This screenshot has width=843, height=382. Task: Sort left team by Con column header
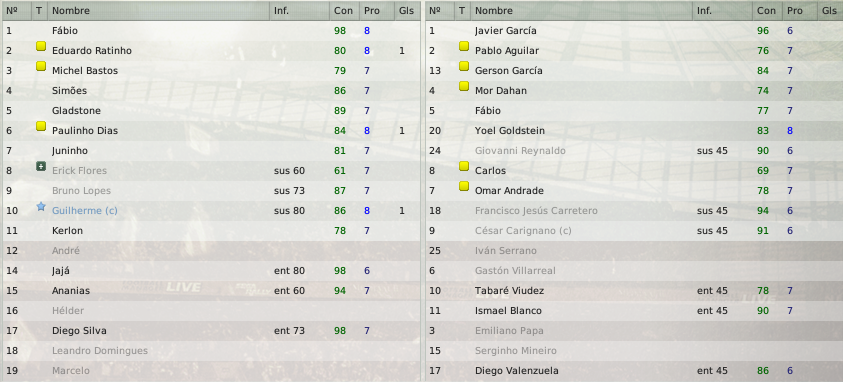click(345, 10)
